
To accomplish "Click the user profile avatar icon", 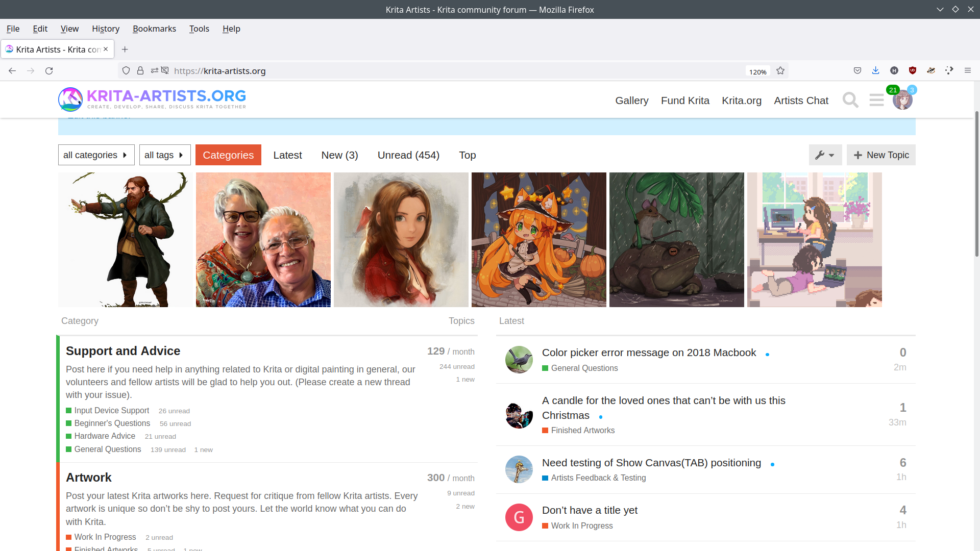I will pyautogui.click(x=902, y=99).
